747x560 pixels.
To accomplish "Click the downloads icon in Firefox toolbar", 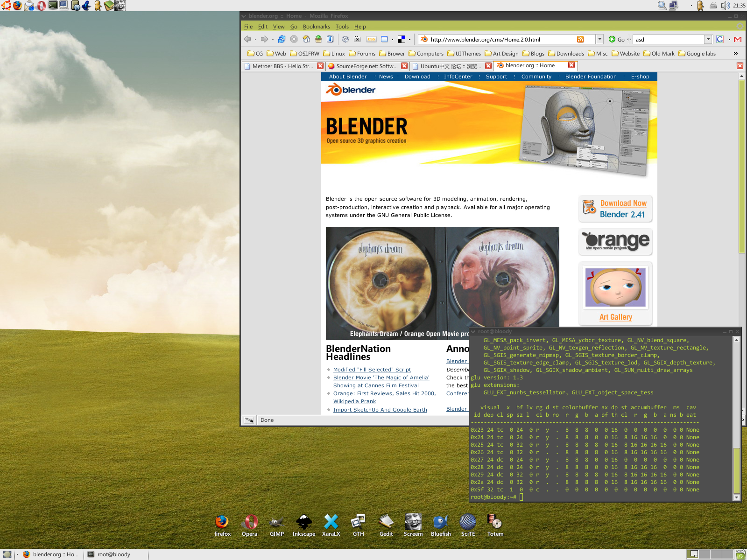I will tap(318, 39).
